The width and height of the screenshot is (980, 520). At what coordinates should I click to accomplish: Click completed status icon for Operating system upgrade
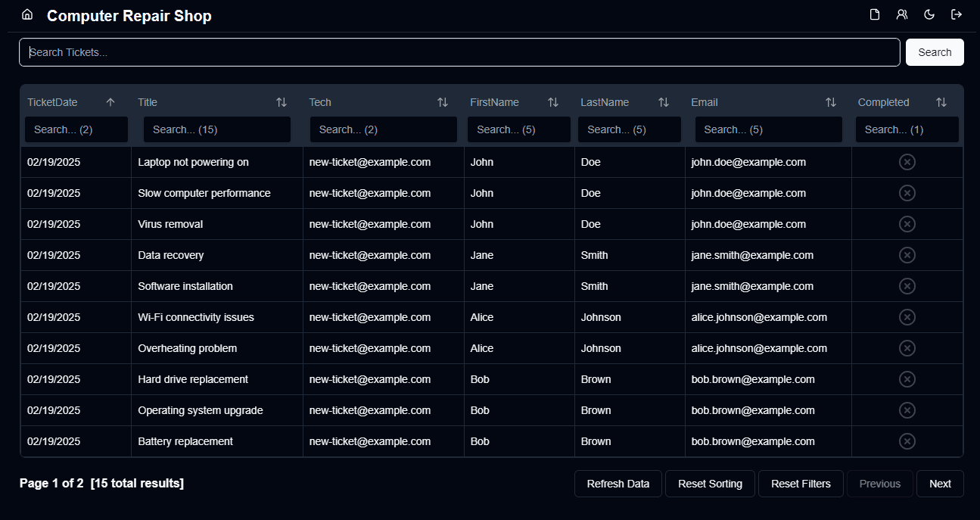[x=907, y=410]
